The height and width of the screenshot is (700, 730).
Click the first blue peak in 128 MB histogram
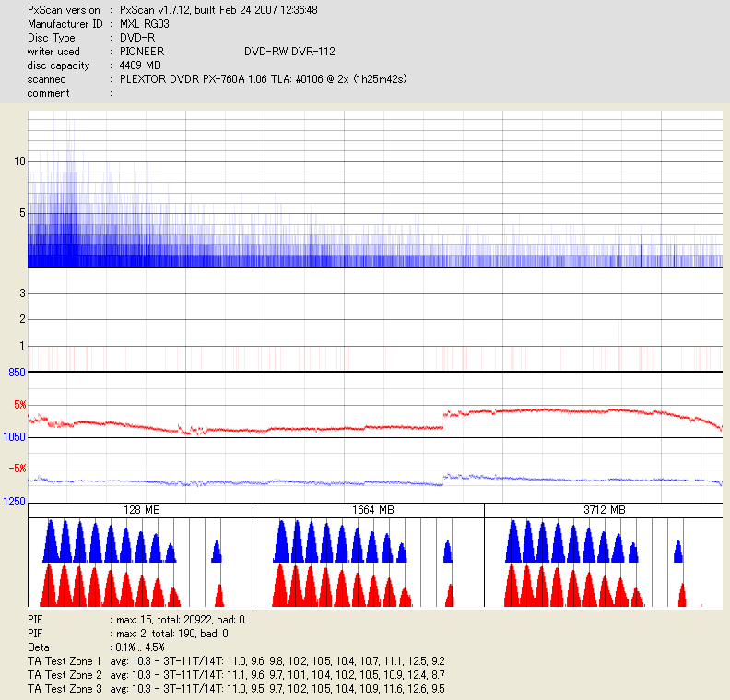pos(51,541)
